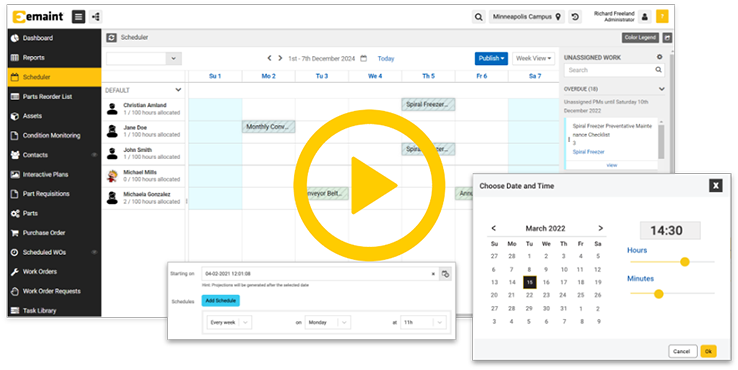This screenshot has height=370, width=738.
Task: Expand the Publish dropdown button
Action: (x=491, y=58)
